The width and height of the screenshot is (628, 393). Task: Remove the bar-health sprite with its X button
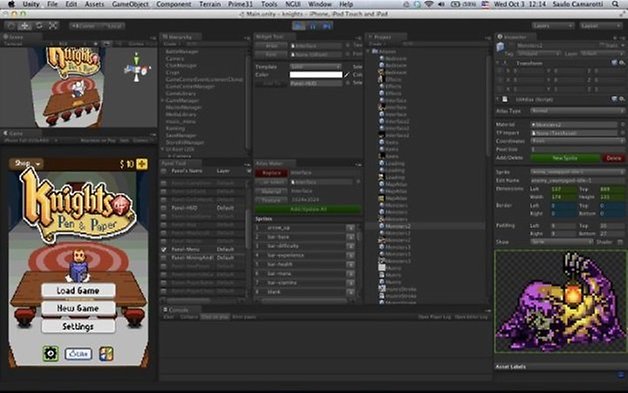coord(350,264)
